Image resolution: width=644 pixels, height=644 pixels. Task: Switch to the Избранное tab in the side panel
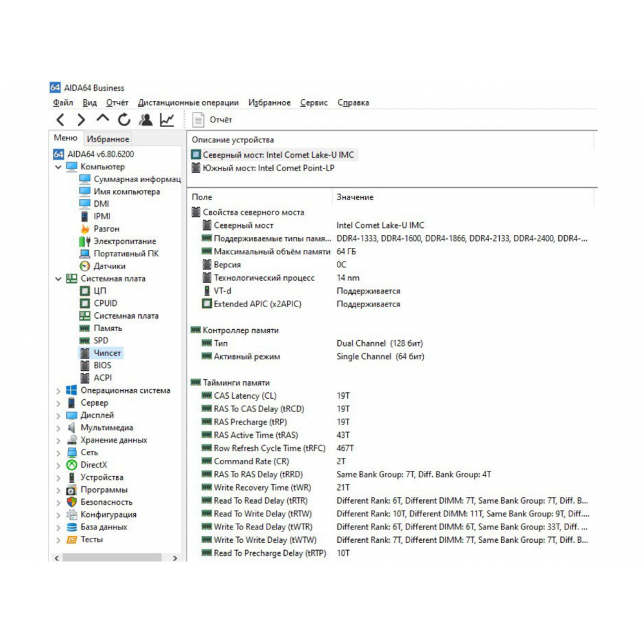coord(108,139)
